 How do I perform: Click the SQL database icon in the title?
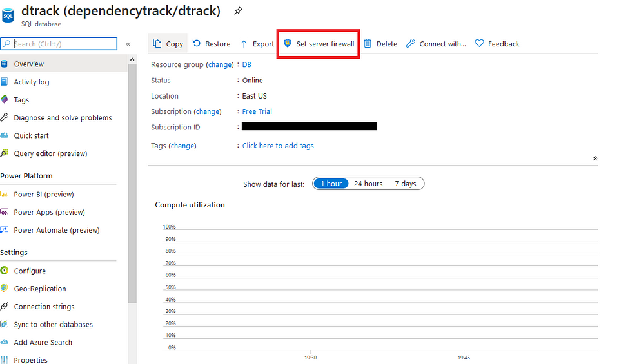pos(8,15)
